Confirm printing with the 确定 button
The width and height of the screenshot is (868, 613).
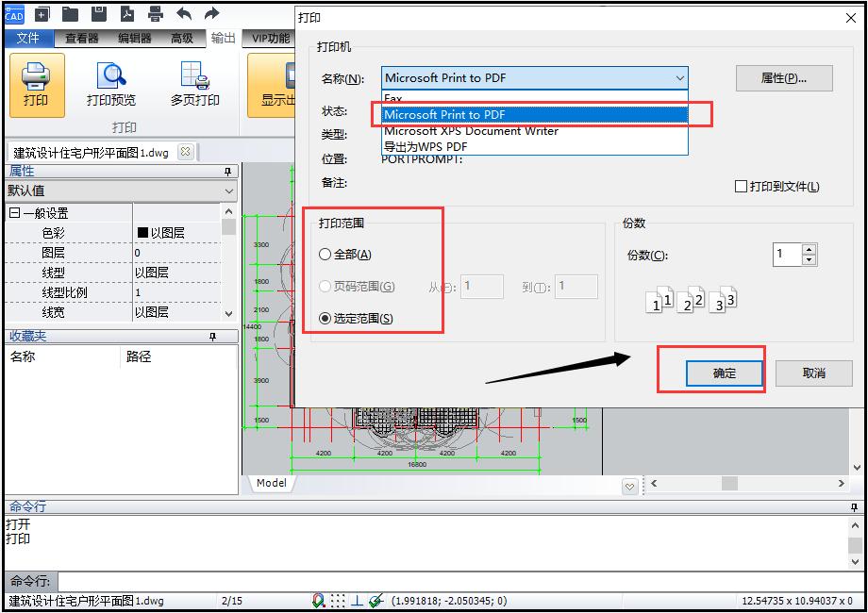coord(724,373)
